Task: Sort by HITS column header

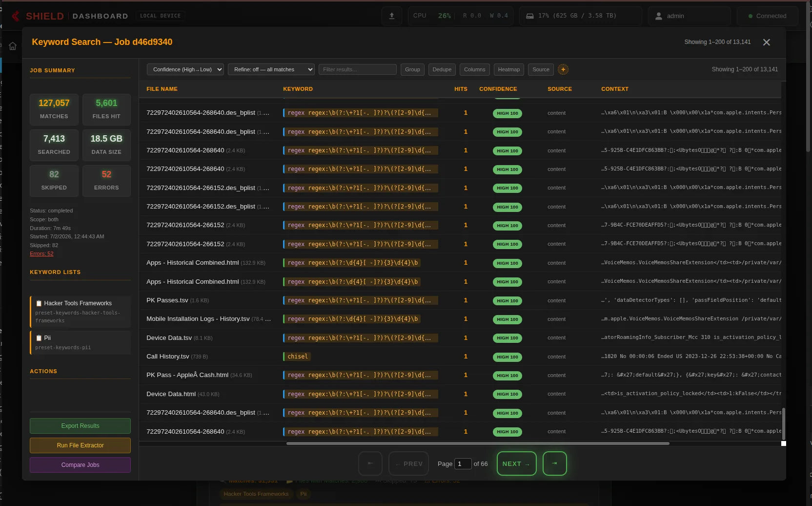Action: point(461,89)
